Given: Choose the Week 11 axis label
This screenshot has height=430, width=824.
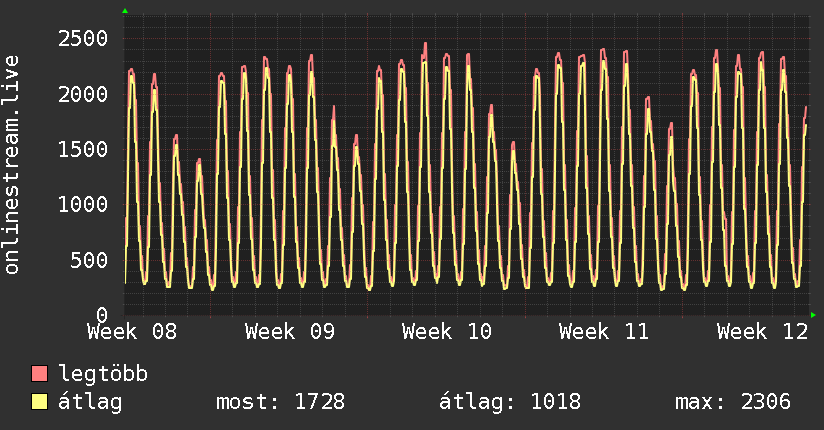Looking at the screenshot, I should [604, 332].
